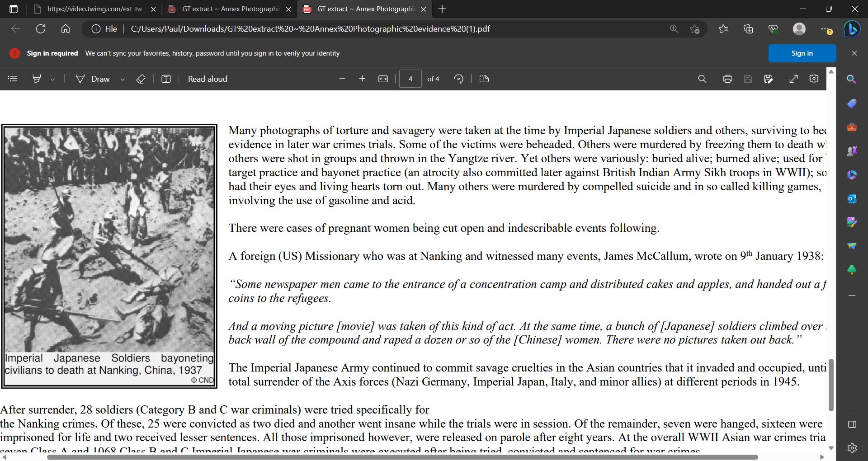
Task: Rotate the PDF page
Action: click(x=458, y=79)
